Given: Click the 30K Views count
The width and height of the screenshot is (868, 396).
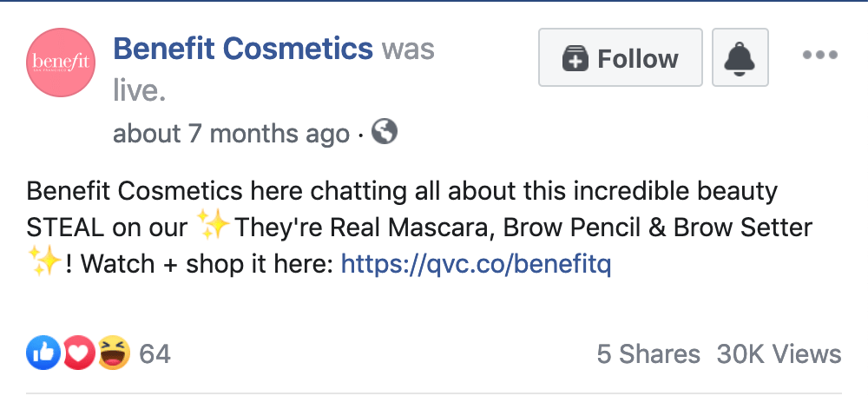Looking at the screenshot, I should tap(779, 353).
